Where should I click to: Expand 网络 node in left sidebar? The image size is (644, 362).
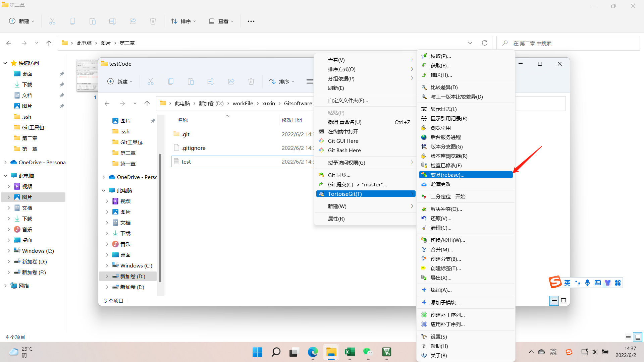[5, 286]
